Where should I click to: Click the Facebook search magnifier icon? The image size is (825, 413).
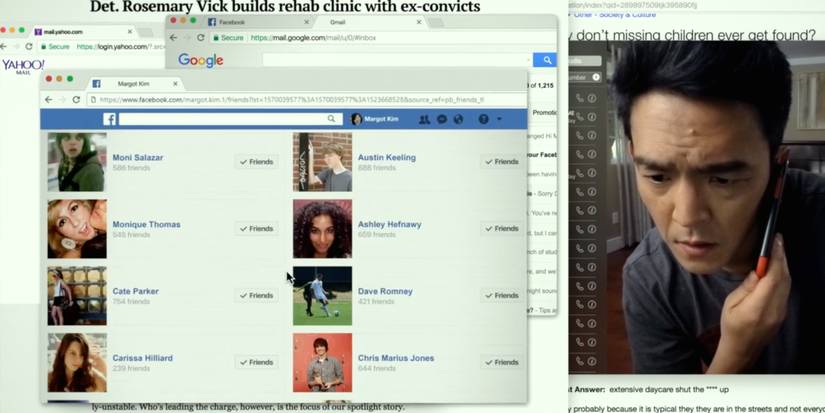coord(332,119)
